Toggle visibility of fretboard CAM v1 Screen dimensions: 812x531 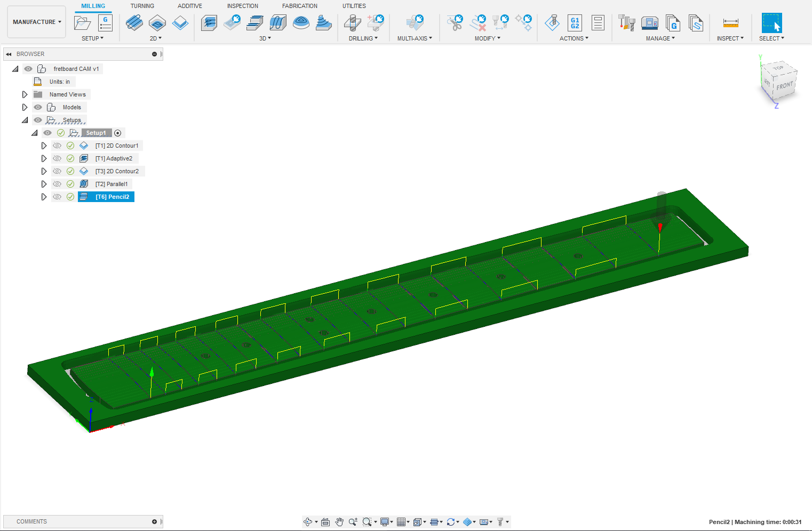coord(28,69)
